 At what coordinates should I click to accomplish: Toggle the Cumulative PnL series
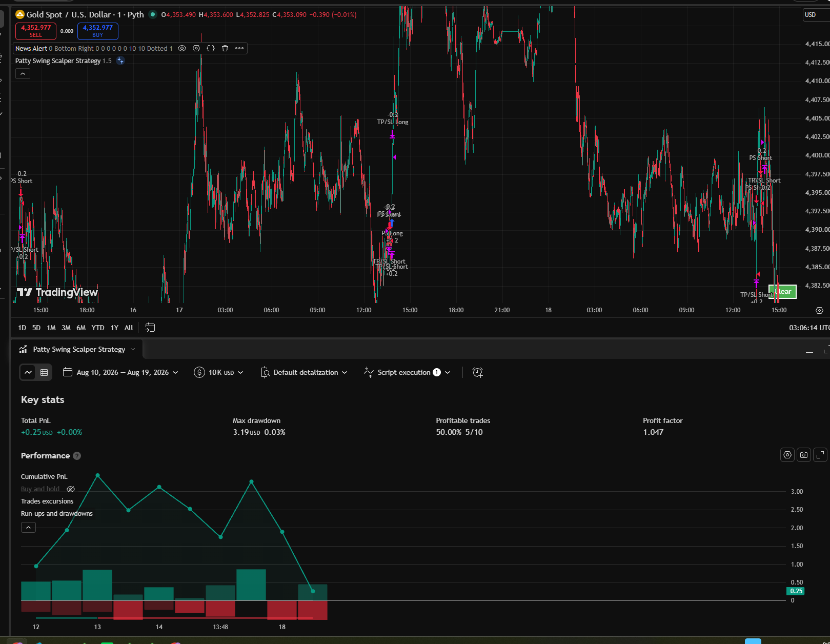click(44, 476)
